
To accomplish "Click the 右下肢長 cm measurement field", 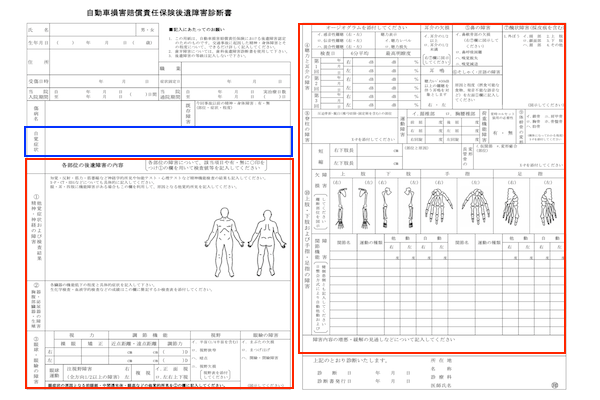I will [379, 150].
